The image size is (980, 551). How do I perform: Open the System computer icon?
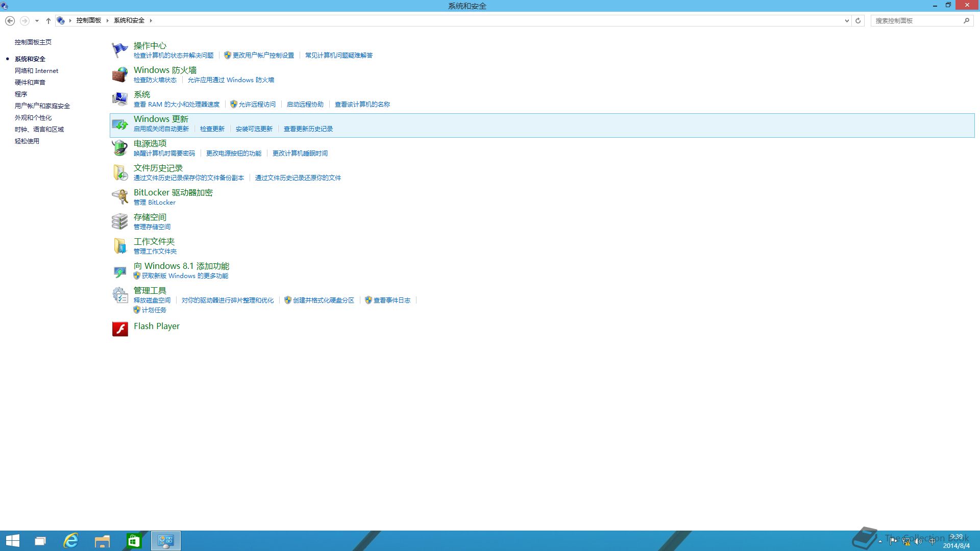point(120,99)
